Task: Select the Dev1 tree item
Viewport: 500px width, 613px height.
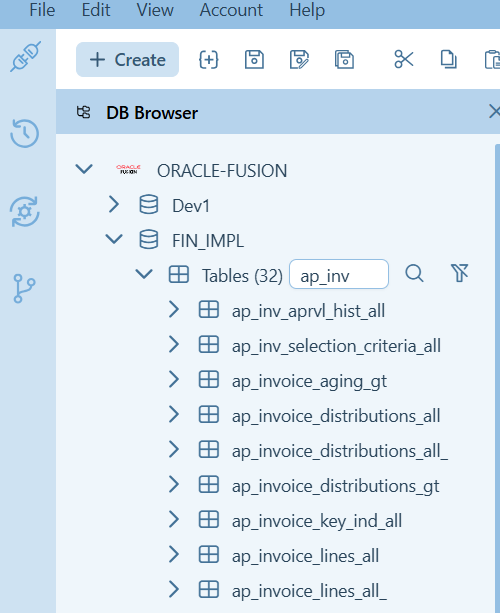Action: click(191, 206)
